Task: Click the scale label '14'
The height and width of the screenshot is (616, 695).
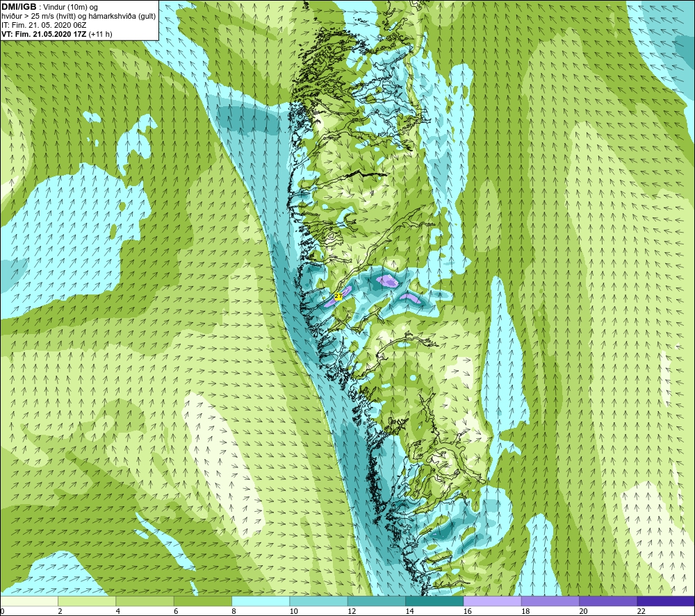Action: click(409, 611)
